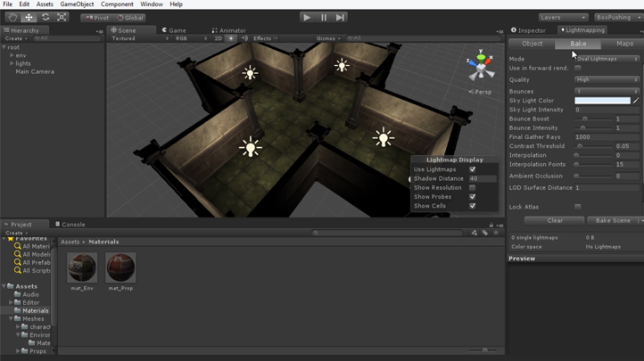Select the Audio folder
Viewport: 644px width, 361px height.
[x=27, y=294]
